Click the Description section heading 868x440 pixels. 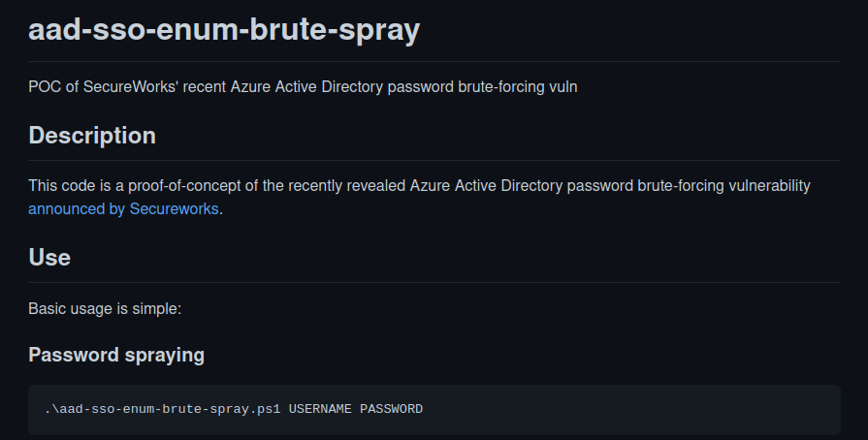point(92,136)
